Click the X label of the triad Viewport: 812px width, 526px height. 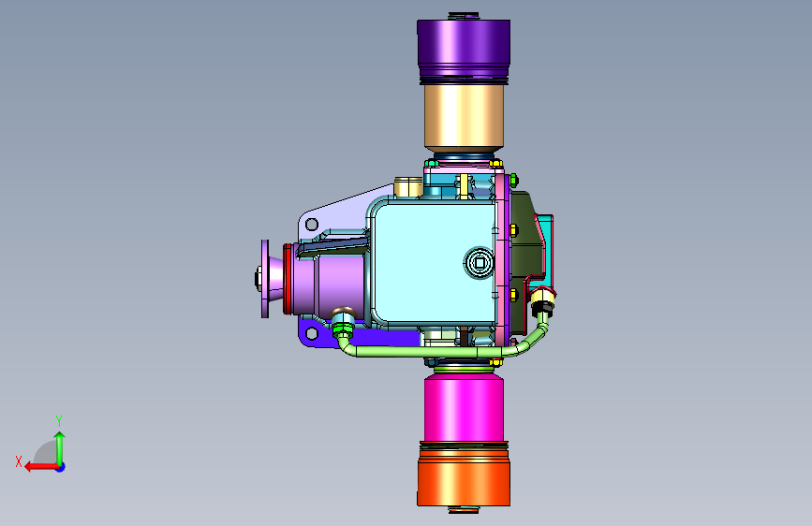coord(19,461)
